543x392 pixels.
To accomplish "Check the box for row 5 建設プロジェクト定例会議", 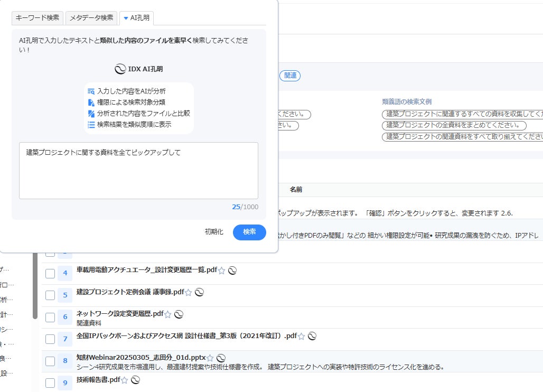I will (x=50, y=295).
